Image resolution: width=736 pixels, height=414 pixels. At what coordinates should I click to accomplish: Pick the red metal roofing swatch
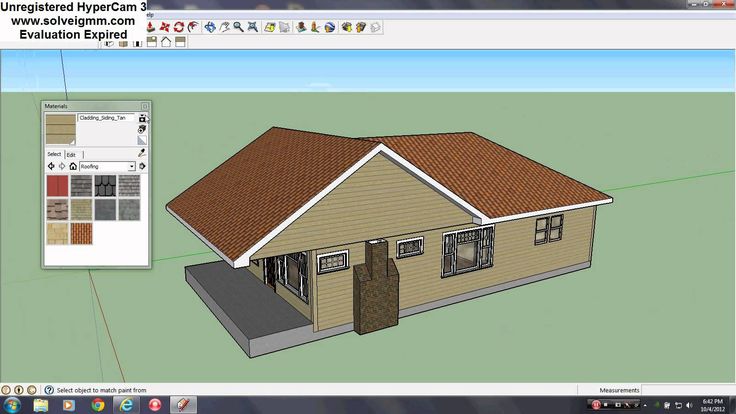57,185
